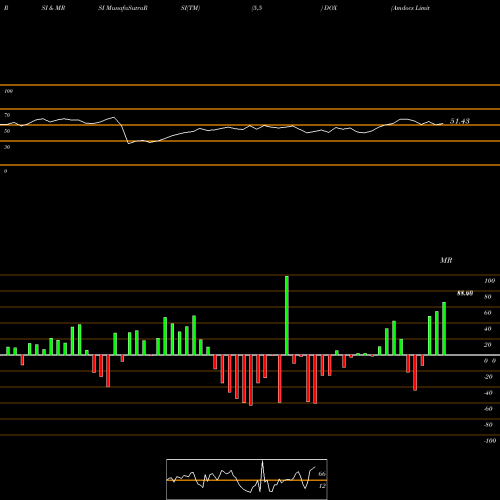Click the RSI axis label 30
This screenshot has width=500, height=500.
coord(7,147)
